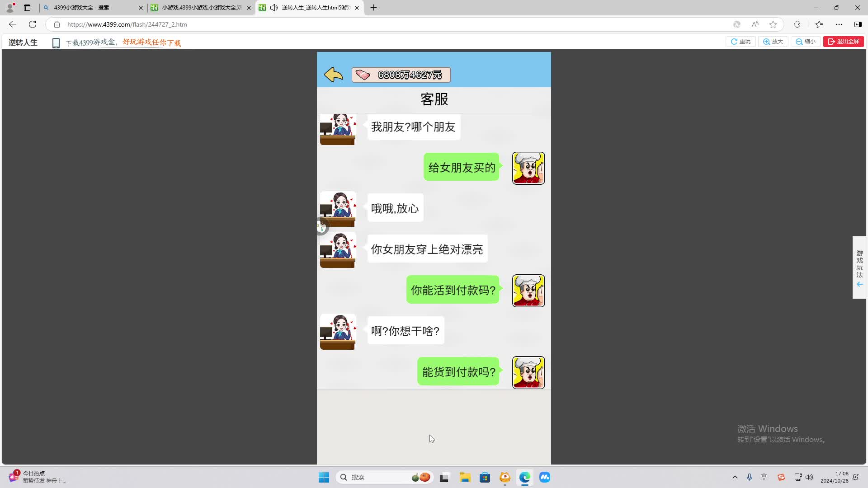Click the 4399 game box icon in taskbar
This screenshot has width=868, height=488.
click(504, 477)
